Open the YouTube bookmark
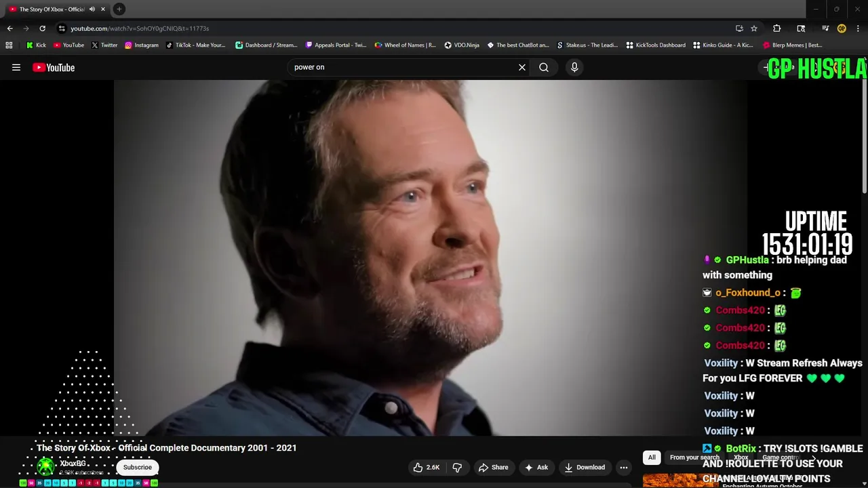The image size is (868, 488). 68,45
